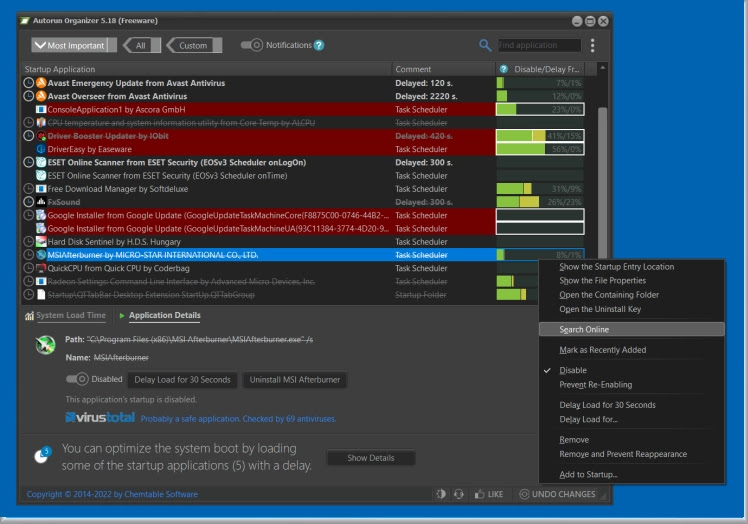The width and height of the screenshot is (748, 524).
Task: Click the FxSound app icon
Action: point(41,202)
